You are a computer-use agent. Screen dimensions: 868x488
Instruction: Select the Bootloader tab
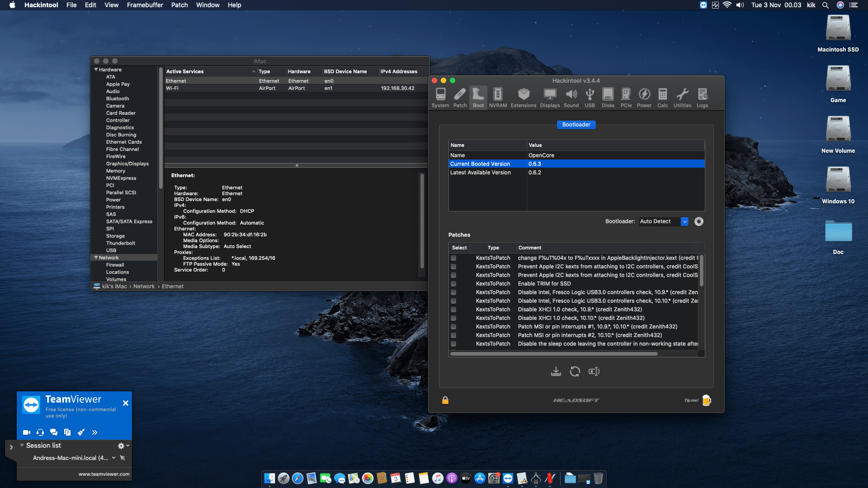point(576,125)
